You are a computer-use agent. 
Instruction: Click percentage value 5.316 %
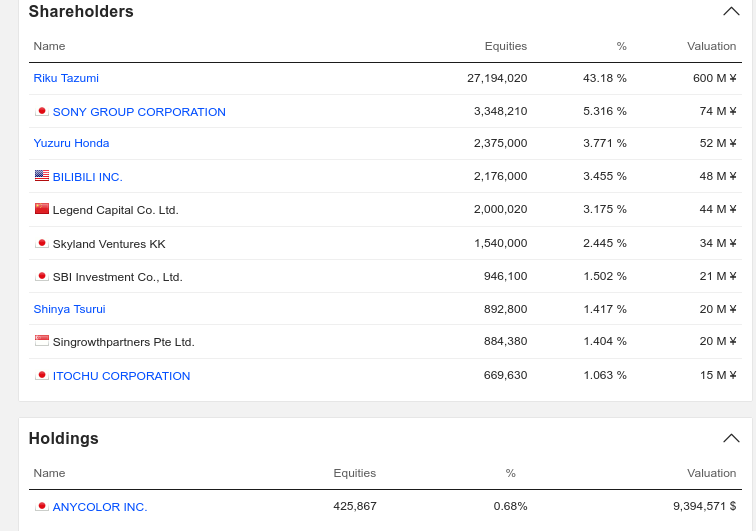click(x=605, y=111)
